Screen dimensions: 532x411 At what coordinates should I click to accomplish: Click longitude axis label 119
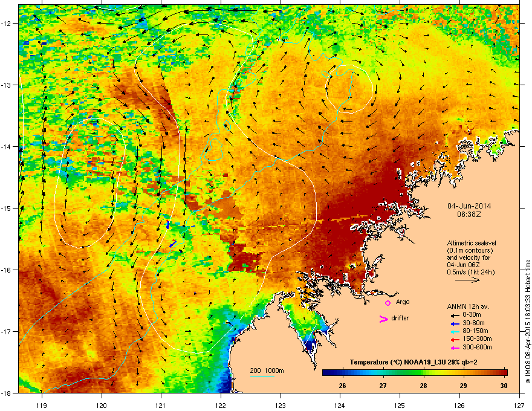coord(42,405)
